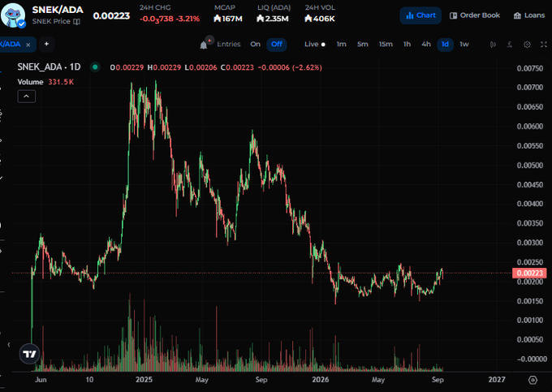Turn Entries On
The height and width of the screenshot is (392, 552).
(255, 45)
